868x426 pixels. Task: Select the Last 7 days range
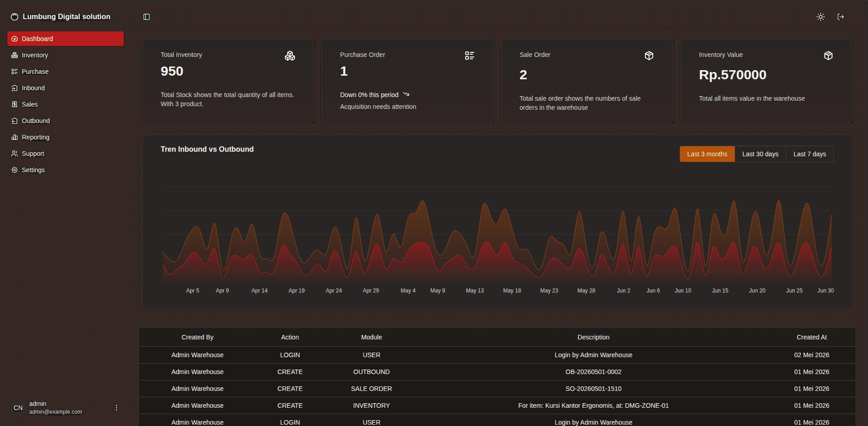coord(810,154)
